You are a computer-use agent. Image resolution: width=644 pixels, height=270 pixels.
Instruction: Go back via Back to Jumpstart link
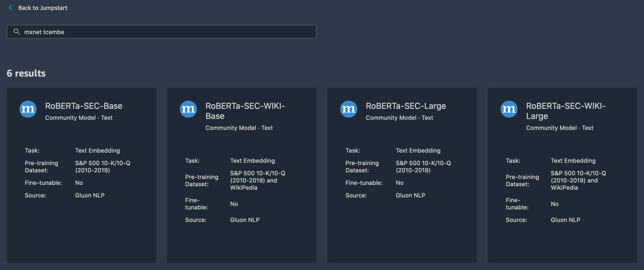pos(43,8)
